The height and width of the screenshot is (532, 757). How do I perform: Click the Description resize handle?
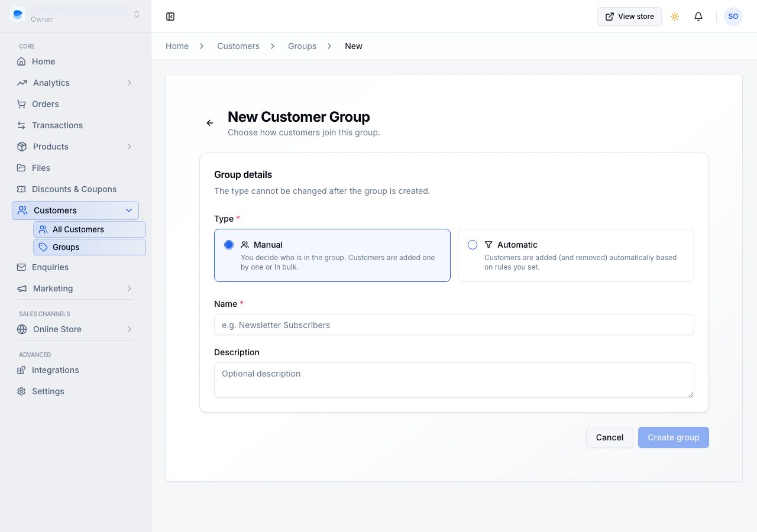pos(690,394)
